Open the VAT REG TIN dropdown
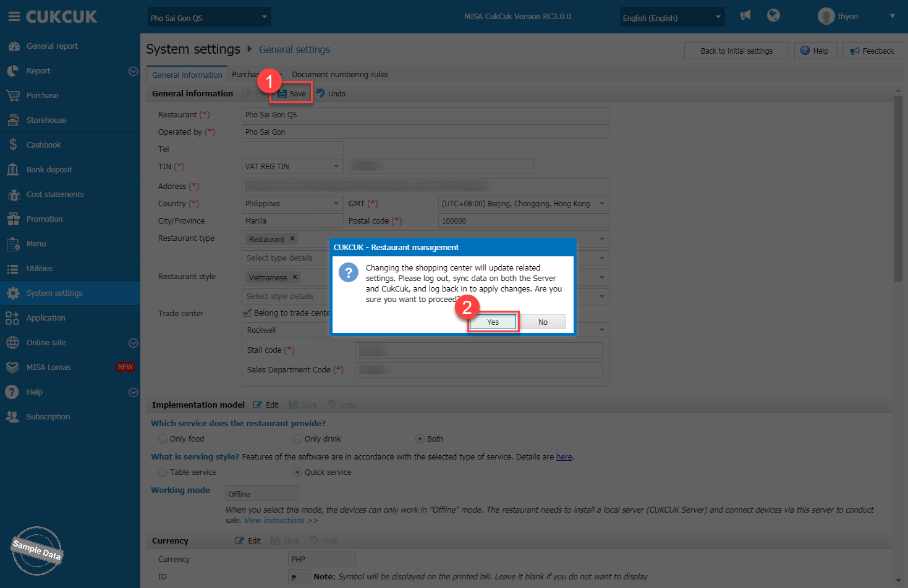Viewport: 908px width, 588px height. [x=292, y=166]
